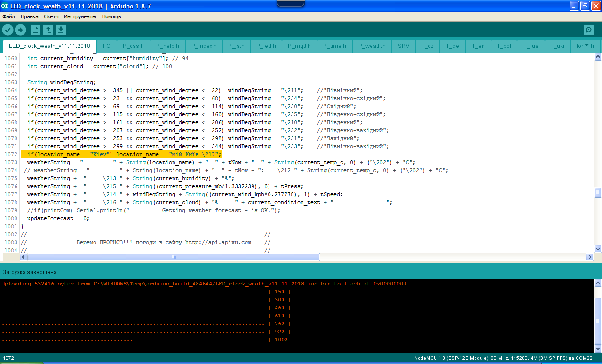602x364 pixels.
Task: Click the Arduino logo in the title bar
Action: (x=5, y=6)
